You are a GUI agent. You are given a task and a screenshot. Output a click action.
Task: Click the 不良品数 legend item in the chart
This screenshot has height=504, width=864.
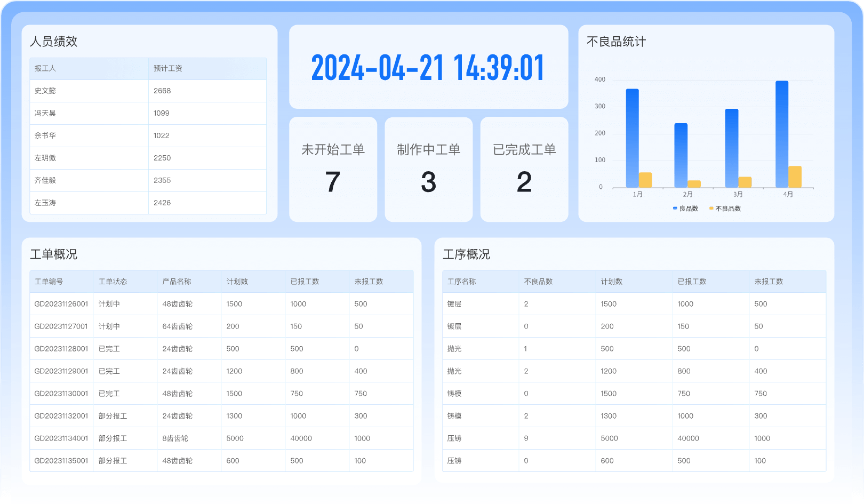point(725,209)
